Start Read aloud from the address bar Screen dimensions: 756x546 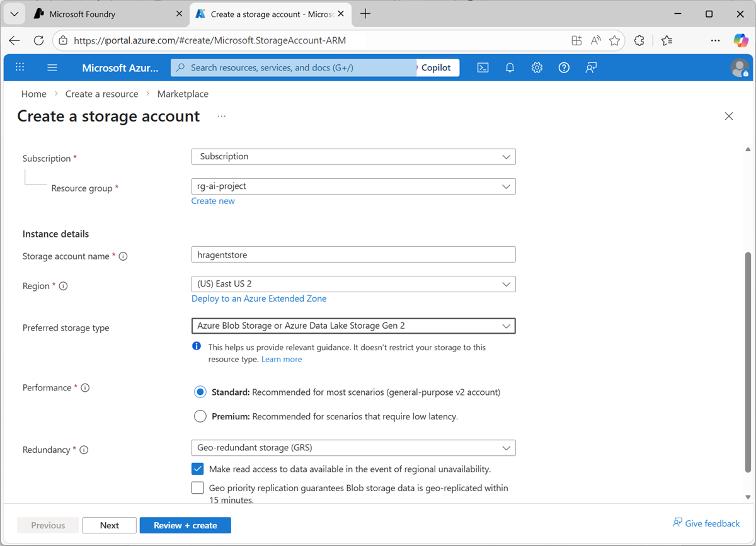595,40
